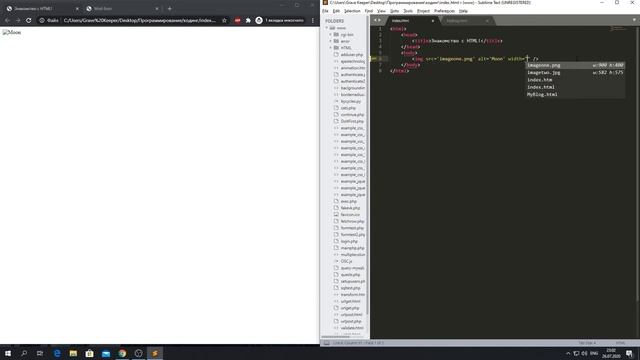Switch to Sublime Text taskbar icon

[155, 353]
